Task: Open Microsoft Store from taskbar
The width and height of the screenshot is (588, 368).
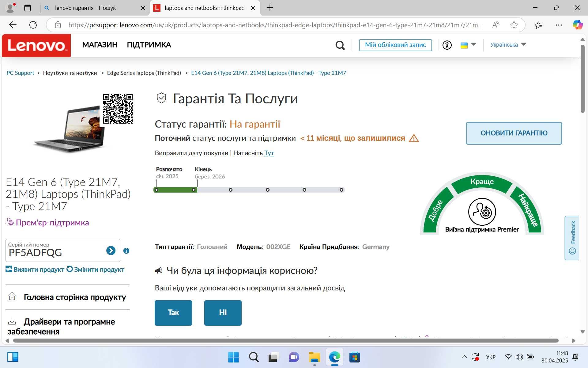Action: pos(355,357)
